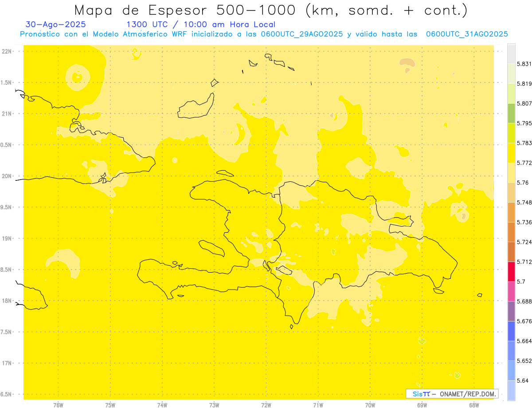Screen dimensions: 532x411
Task: Click the "18N" latitude label
Action: click(7, 301)
